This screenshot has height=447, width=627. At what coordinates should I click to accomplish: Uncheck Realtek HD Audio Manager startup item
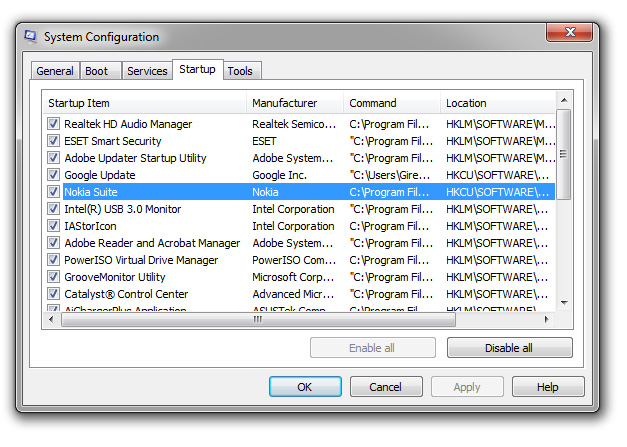pos(54,124)
